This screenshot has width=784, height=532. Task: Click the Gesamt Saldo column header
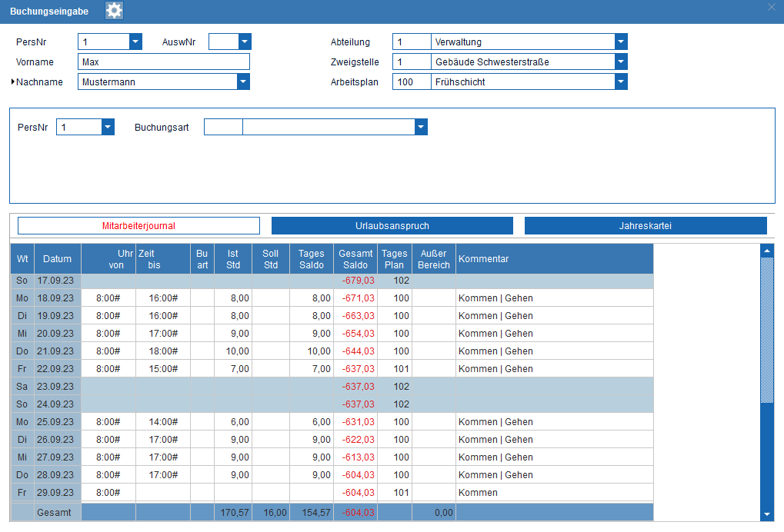pos(355,259)
